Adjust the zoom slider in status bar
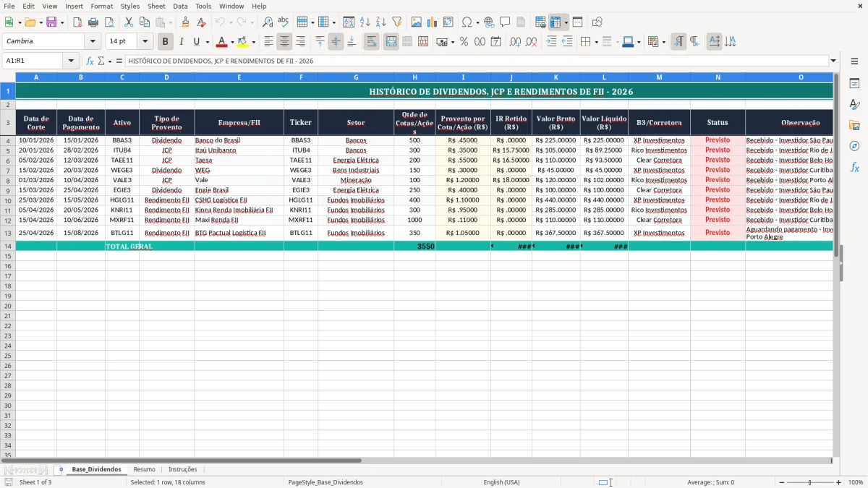The height and width of the screenshot is (488, 868). 810,482
